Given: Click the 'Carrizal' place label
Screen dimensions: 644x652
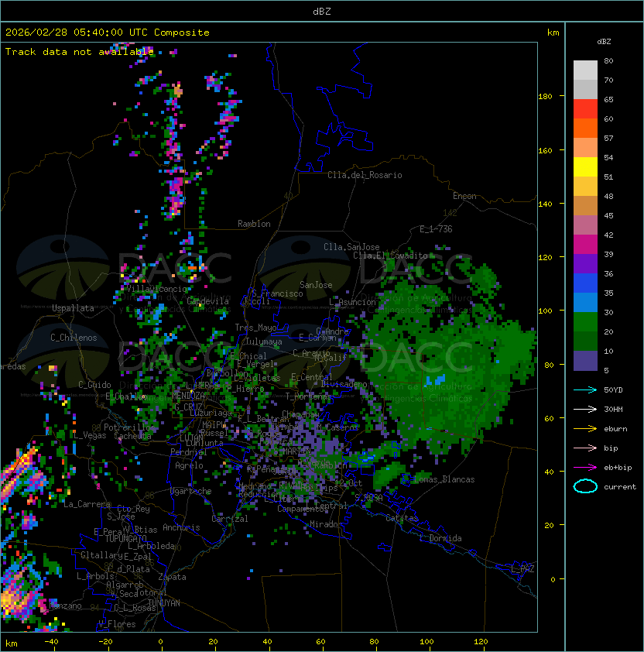Looking at the screenshot, I should (x=230, y=519).
